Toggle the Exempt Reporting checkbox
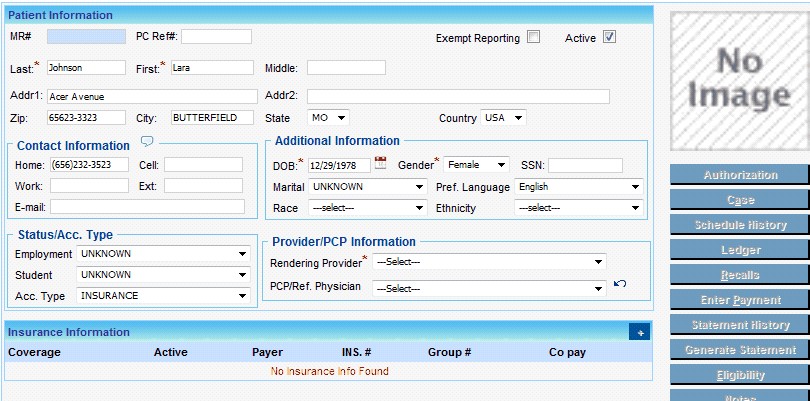 534,38
